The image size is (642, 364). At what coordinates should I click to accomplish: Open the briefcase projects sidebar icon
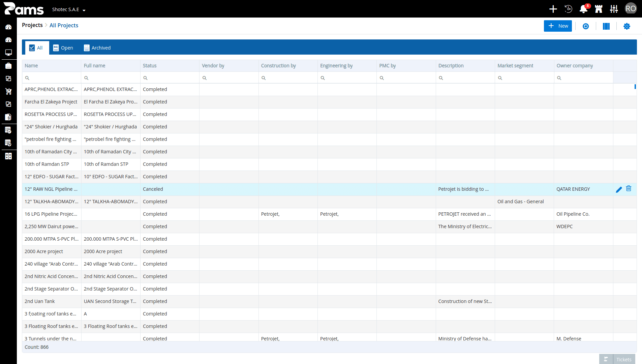tap(8, 66)
